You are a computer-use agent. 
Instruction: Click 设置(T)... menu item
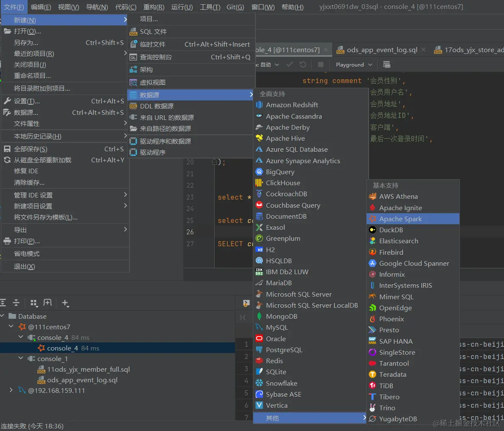[64, 101]
